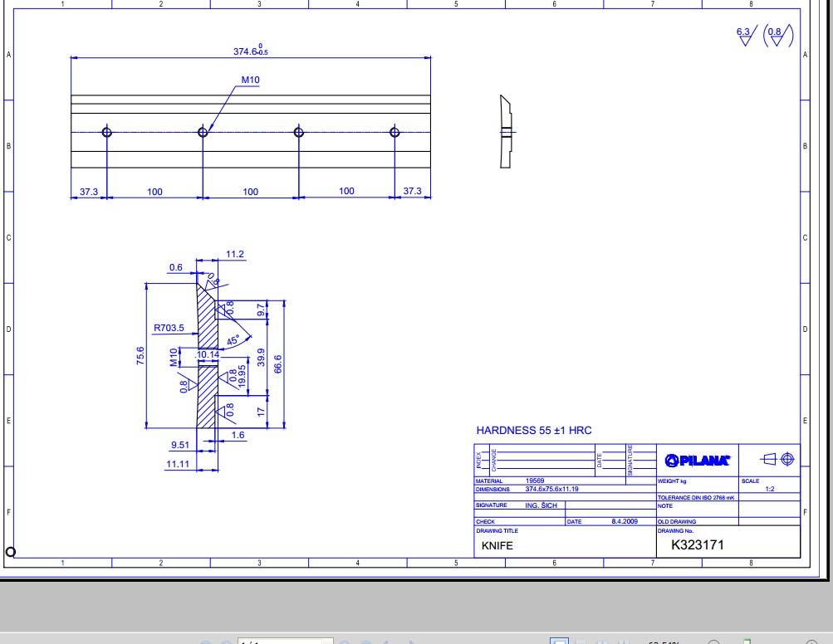Click the date 8.4.2009 in title block
The width and height of the screenshot is (833, 644).
point(624,522)
